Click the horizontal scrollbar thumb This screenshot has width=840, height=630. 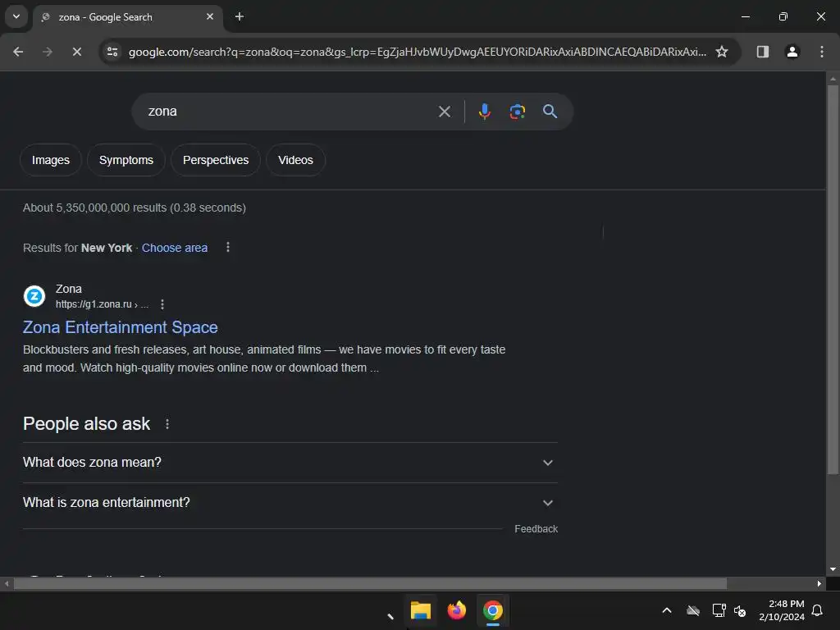pyautogui.click(x=370, y=583)
